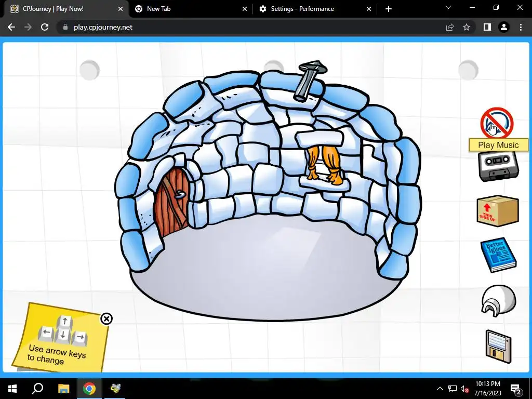The width and height of the screenshot is (532, 399).
Task: Close the arrow keys sticky note
Action: 107,318
